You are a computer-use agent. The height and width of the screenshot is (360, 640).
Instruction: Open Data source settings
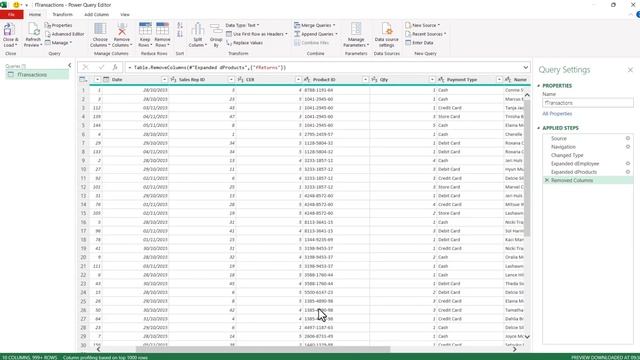click(387, 35)
